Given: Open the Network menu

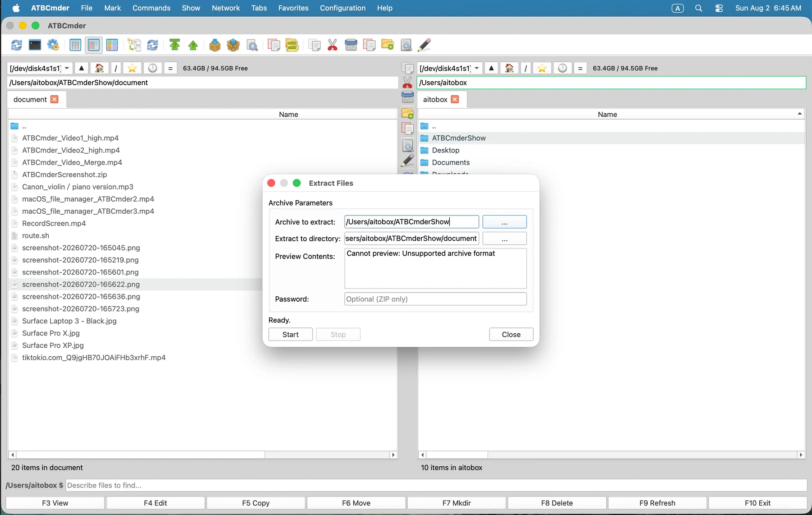Looking at the screenshot, I should click(226, 8).
